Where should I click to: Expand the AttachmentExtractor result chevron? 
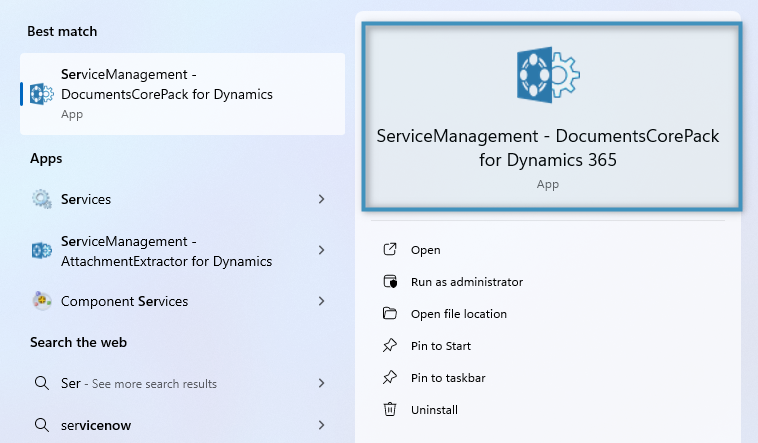point(321,250)
